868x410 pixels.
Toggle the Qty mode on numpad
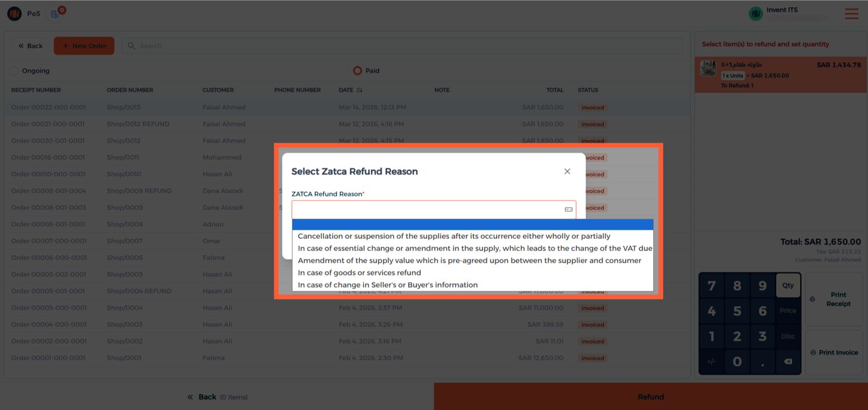pos(788,286)
